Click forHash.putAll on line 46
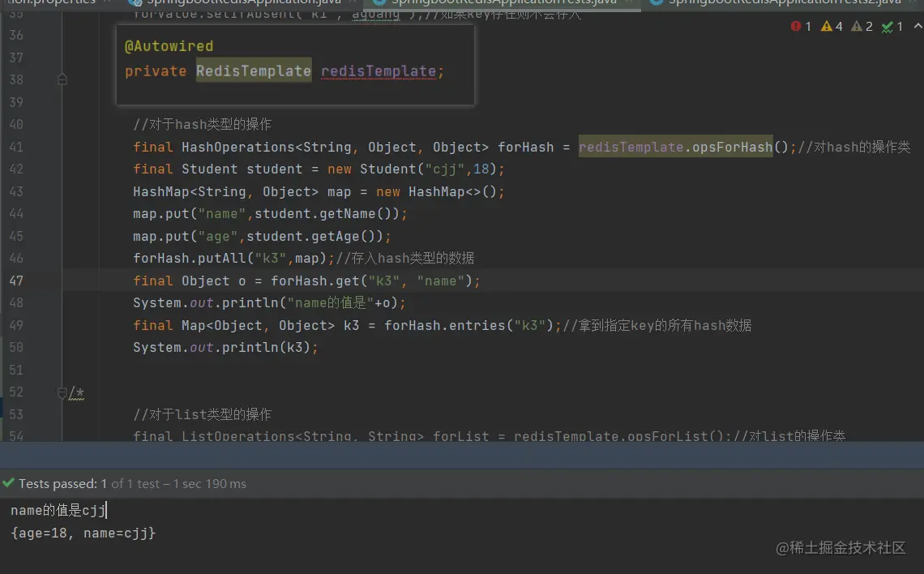 [x=190, y=258]
